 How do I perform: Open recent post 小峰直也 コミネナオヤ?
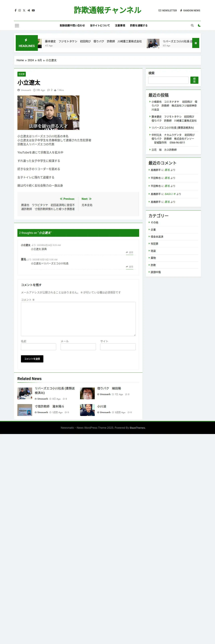tap(174, 106)
